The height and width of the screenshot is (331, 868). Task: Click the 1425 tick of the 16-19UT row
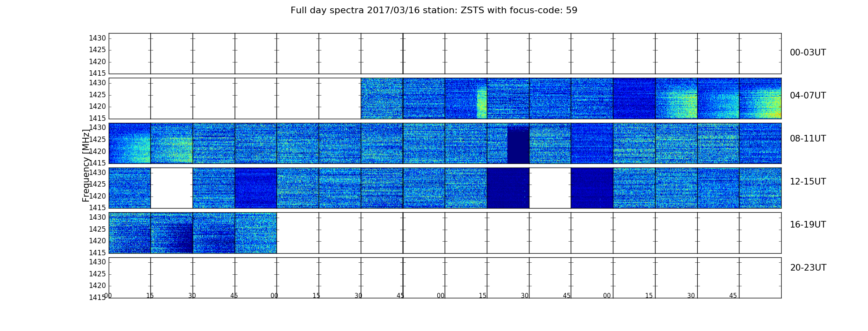pyautogui.click(x=98, y=229)
